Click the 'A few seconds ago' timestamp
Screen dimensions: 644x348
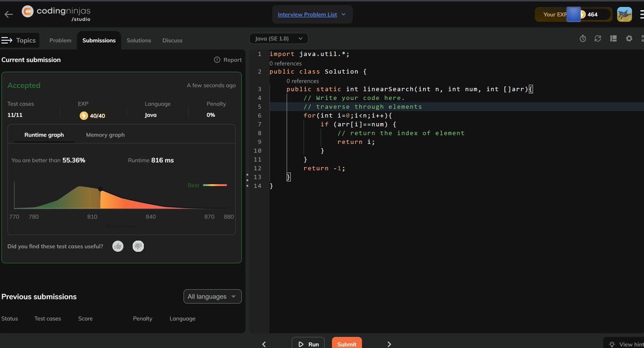pos(211,85)
